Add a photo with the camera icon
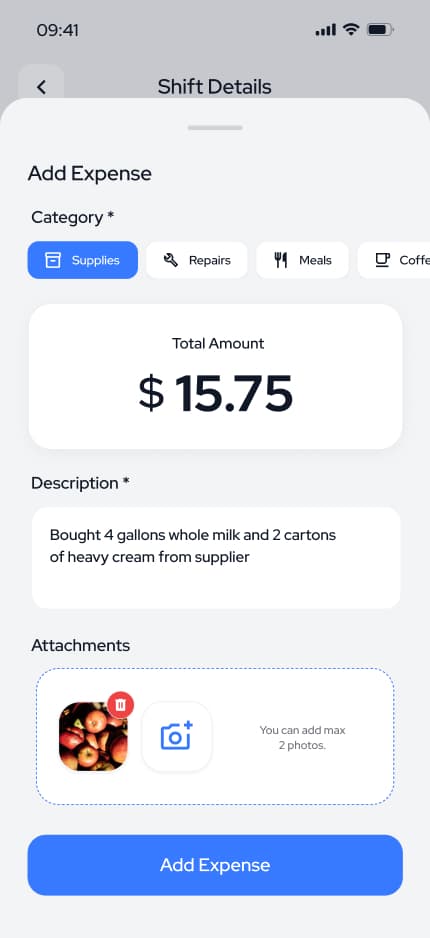This screenshot has width=430, height=938. click(176, 736)
